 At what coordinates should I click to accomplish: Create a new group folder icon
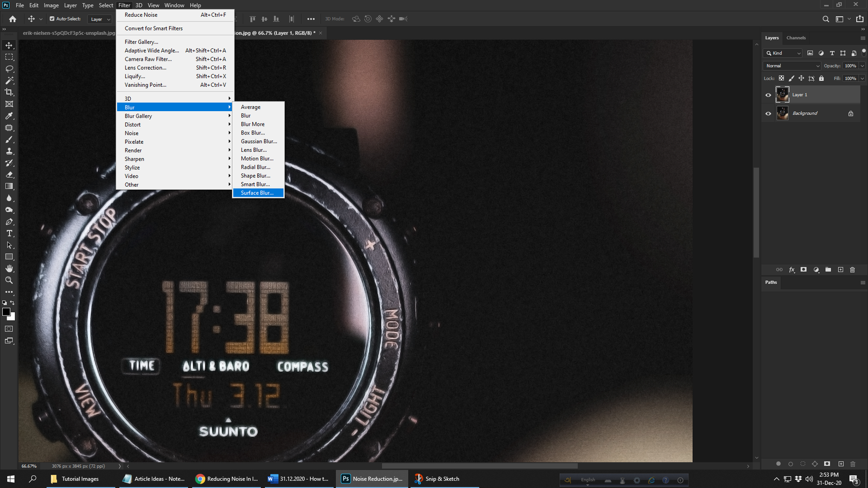click(x=828, y=269)
